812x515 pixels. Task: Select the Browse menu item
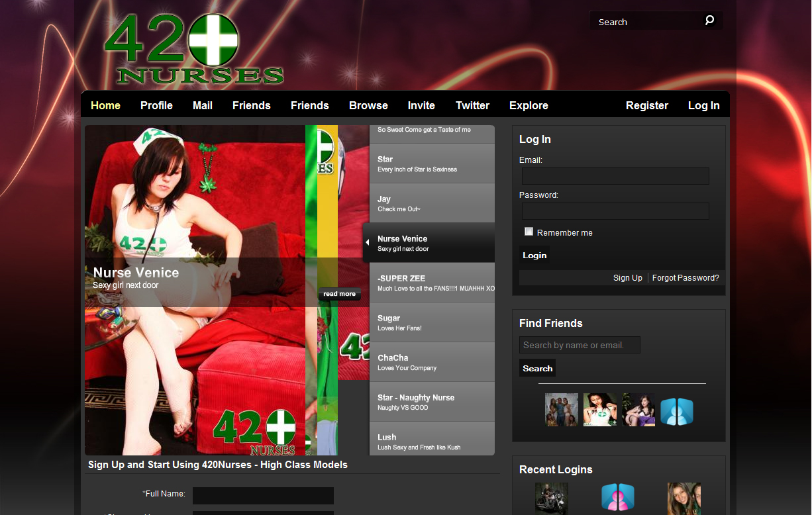pyautogui.click(x=368, y=105)
